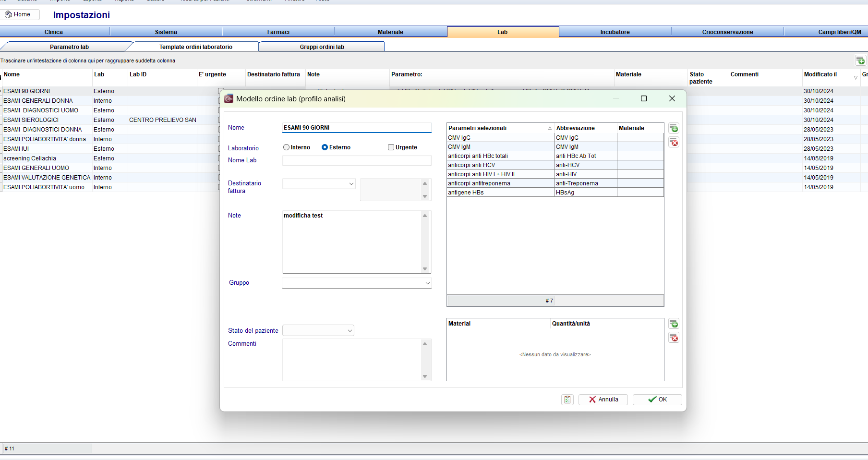868x460 pixels.
Task: Click Note area scroll down arrow
Action: point(425,269)
